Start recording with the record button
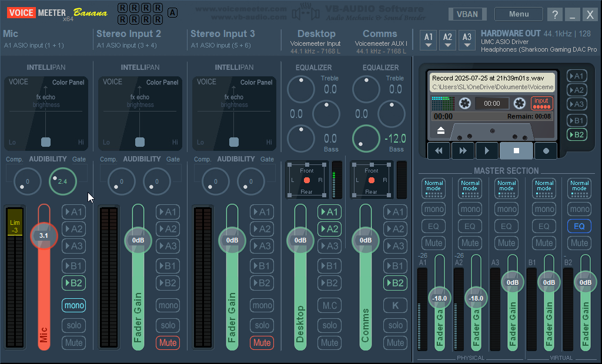The image size is (602, 364). click(x=546, y=151)
